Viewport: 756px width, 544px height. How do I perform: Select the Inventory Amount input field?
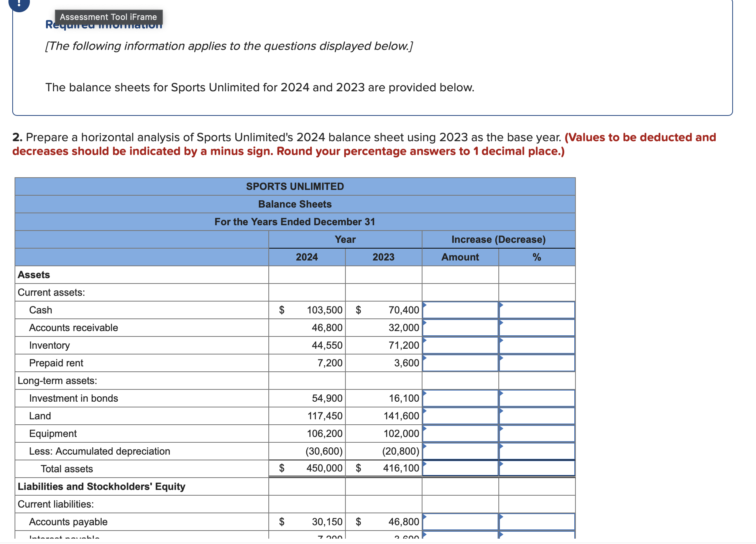[460, 345]
